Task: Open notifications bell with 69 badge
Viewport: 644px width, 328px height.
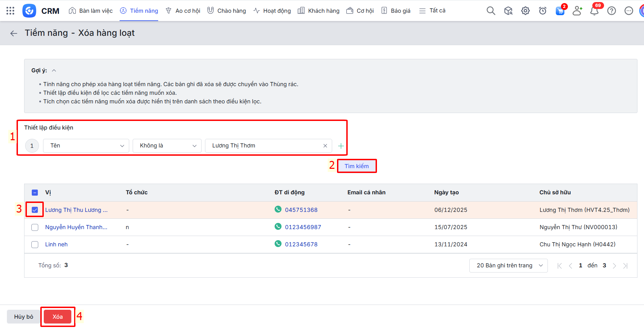Action: coord(594,11)
